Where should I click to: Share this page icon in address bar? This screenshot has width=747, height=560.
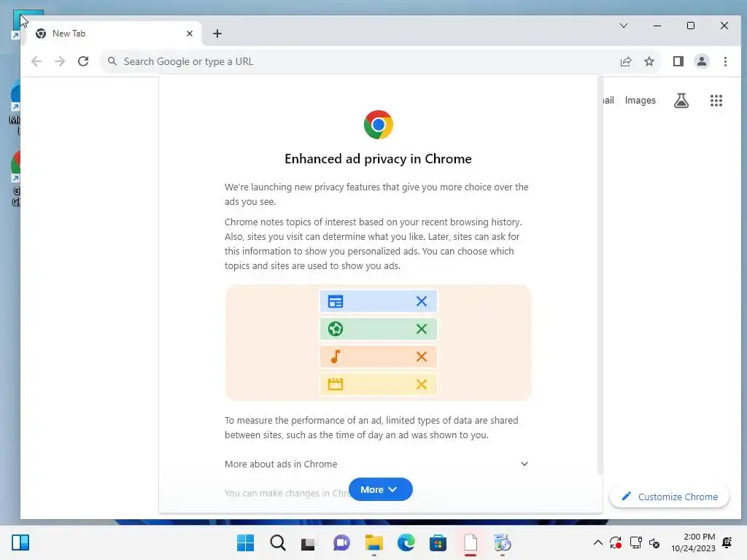(x=626, y=61)
